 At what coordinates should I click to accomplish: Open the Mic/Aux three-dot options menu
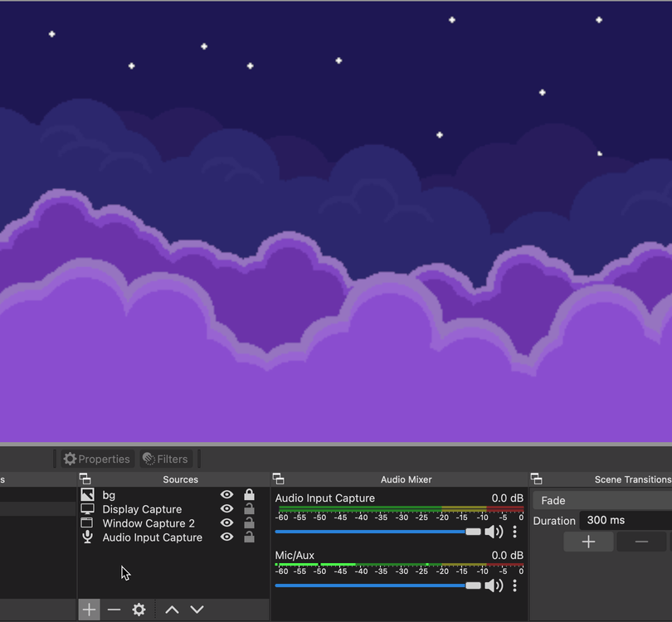[x=514, y=586]
